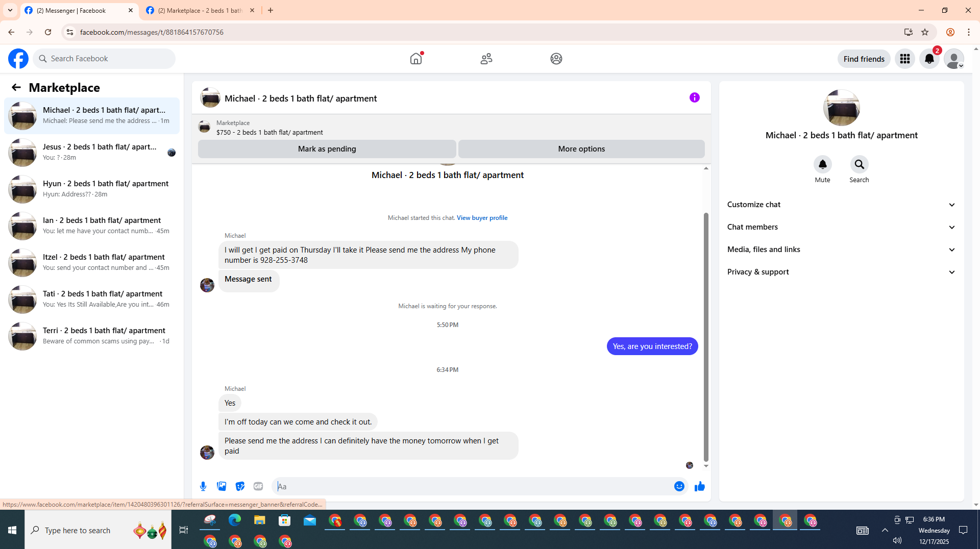Open Terri chat in sidebar
The image size is (980, 549).
point(92,336)
